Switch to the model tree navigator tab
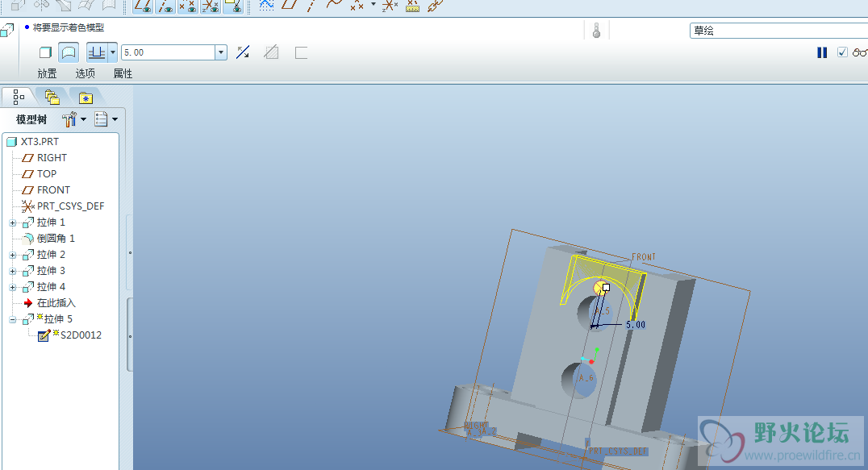868x470 pixels. (19, 97)
